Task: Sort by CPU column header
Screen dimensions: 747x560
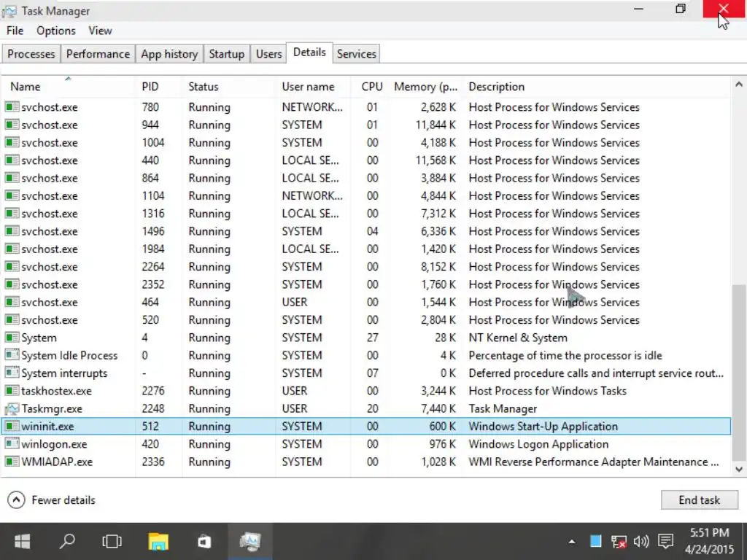Action: point(371,86)
